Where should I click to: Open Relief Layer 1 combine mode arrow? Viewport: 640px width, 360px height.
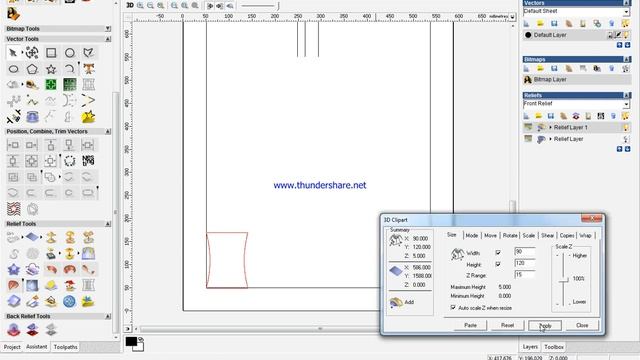pos(550,128)
